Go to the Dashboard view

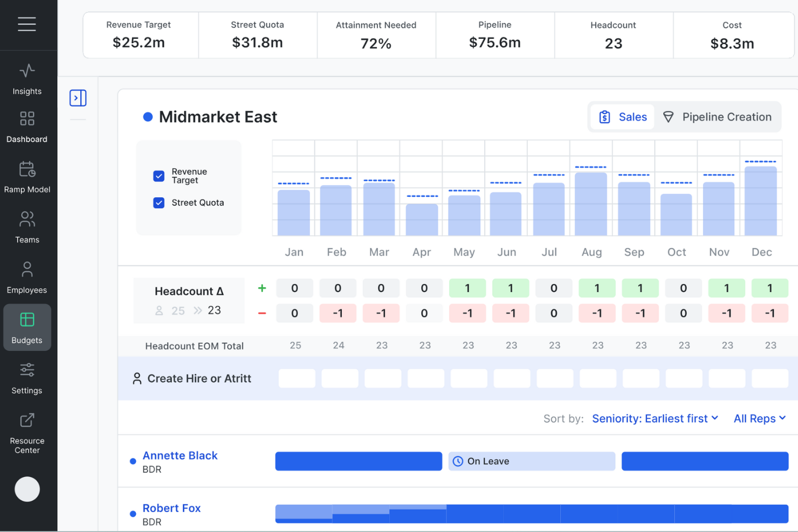point(27,126)
